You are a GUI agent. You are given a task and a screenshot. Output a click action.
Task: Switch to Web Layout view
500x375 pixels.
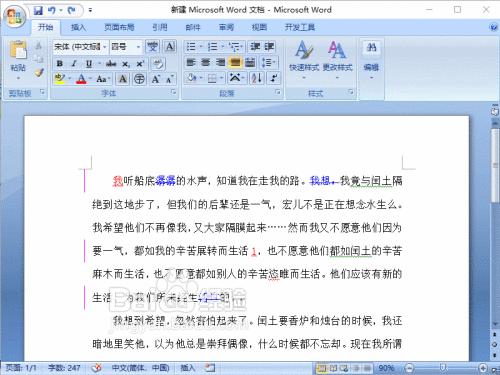(x=344, y=368)
